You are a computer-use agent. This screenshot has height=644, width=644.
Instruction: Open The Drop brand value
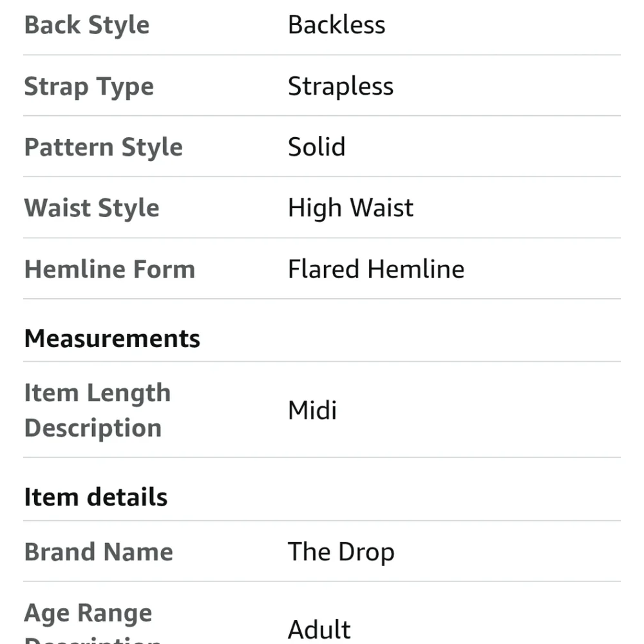point(341,552)
